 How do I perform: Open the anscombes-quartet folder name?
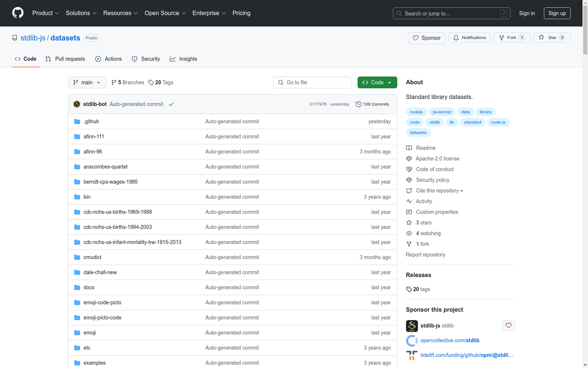click(x=105, y=167)
